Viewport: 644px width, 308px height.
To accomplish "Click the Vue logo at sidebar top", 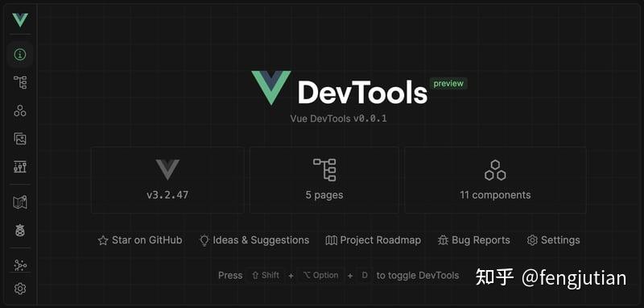I will coord(19,19).
